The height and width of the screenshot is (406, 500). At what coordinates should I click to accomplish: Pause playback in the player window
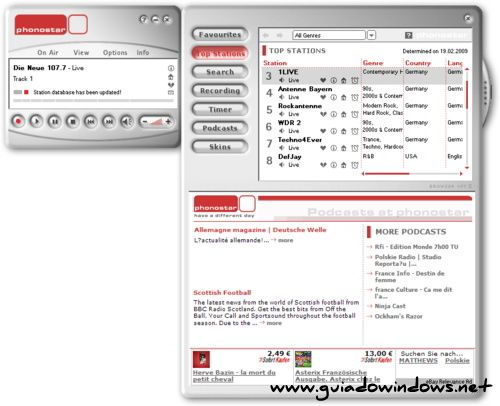pyautogui.click(x=54, y=121)
